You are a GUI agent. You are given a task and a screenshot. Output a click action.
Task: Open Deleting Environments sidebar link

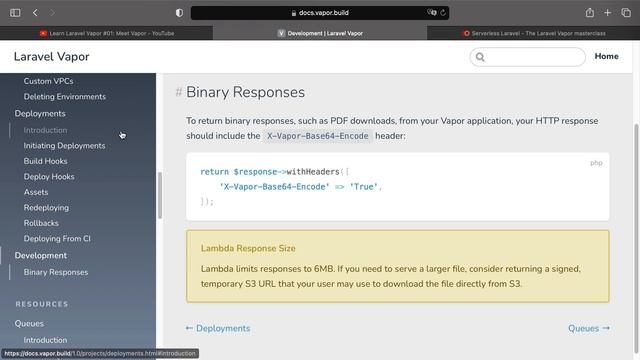(x=64, y=96)
